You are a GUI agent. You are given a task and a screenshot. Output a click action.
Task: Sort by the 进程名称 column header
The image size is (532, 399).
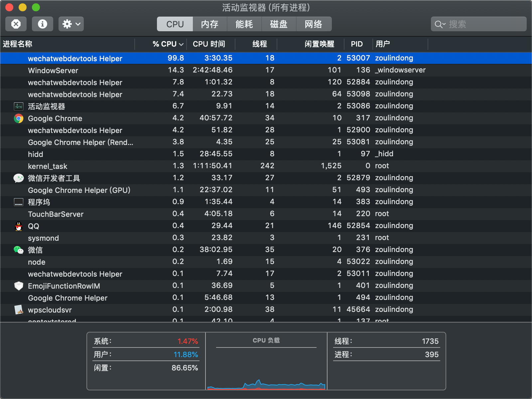pyautogui.click(x=67, y=44)
